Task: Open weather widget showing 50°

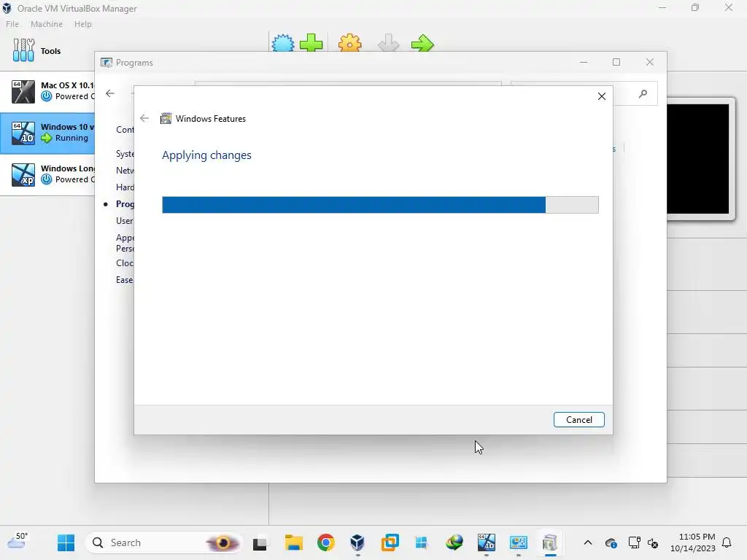Action: (18, 541)
